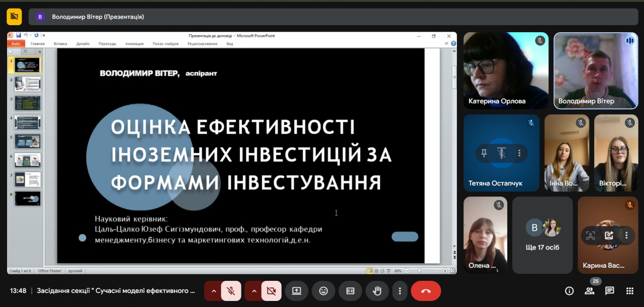Toggle the microphone on
644x307 pixels.
pos(231,291)
